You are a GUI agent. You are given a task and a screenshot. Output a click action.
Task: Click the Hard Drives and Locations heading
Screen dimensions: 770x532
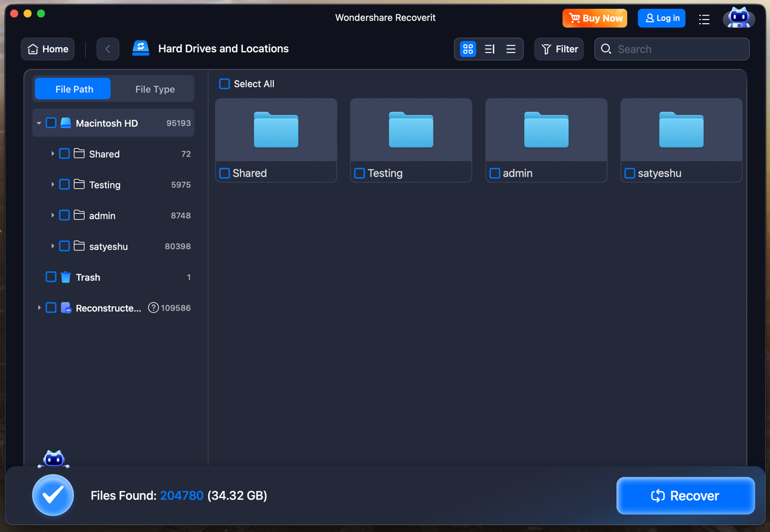click(x=223, y=49)
